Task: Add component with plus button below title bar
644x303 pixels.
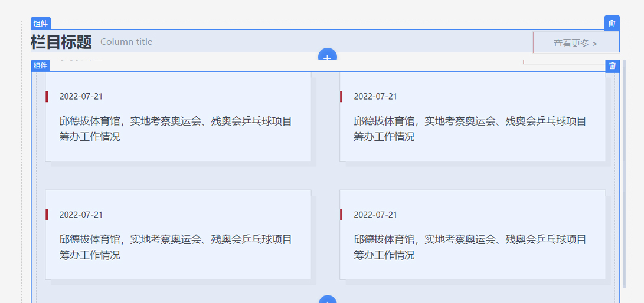Action: pos(327,54)
